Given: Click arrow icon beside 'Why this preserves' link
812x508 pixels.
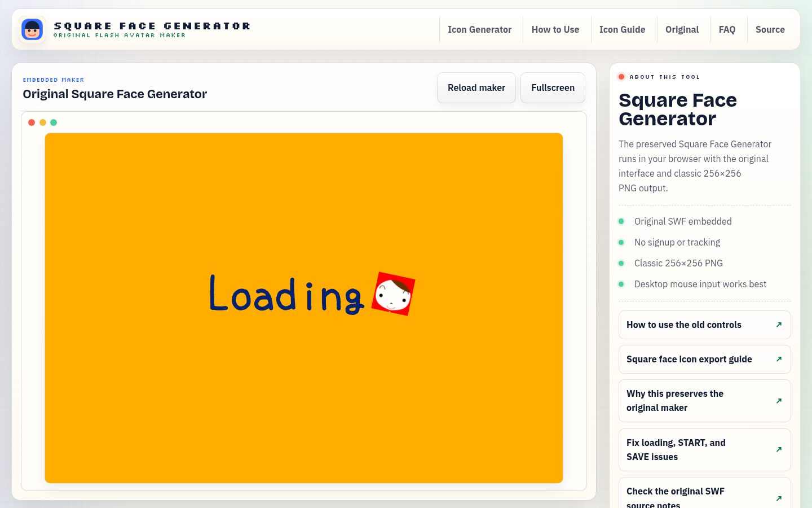Looking at the screenshot, I should [779, 401].
